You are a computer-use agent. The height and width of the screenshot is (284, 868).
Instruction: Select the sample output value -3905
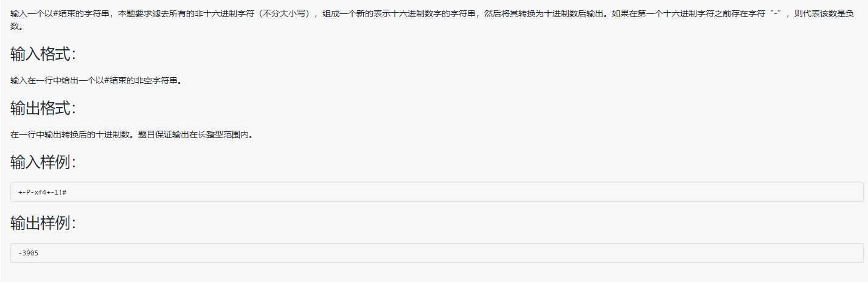coord(29,253)
